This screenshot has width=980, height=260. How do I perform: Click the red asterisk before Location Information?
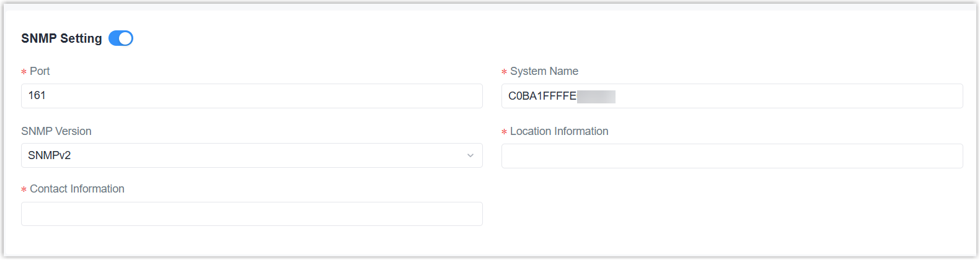505,132
